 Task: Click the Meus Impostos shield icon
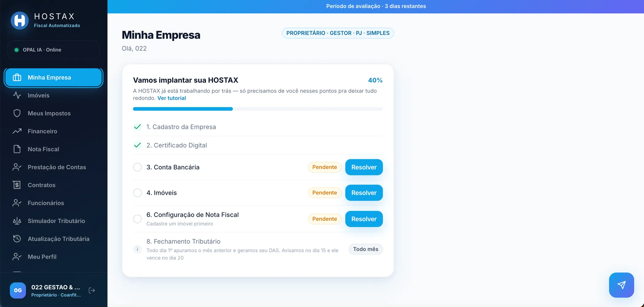tap(17, 113)
